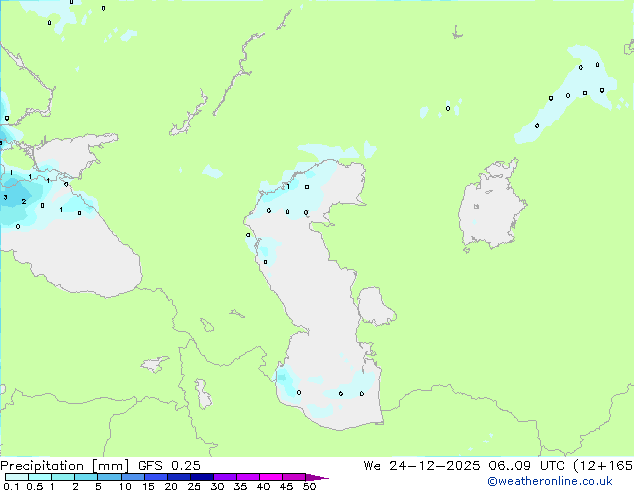
Task: Select the 35–40 mm legend swatch
Action: coord(247,477)
